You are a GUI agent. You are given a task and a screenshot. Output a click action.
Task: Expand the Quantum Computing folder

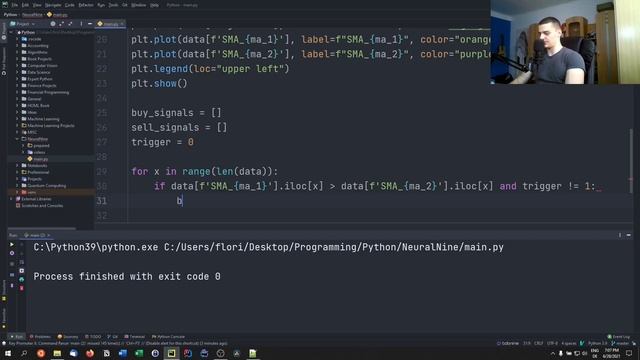(18, 186)
